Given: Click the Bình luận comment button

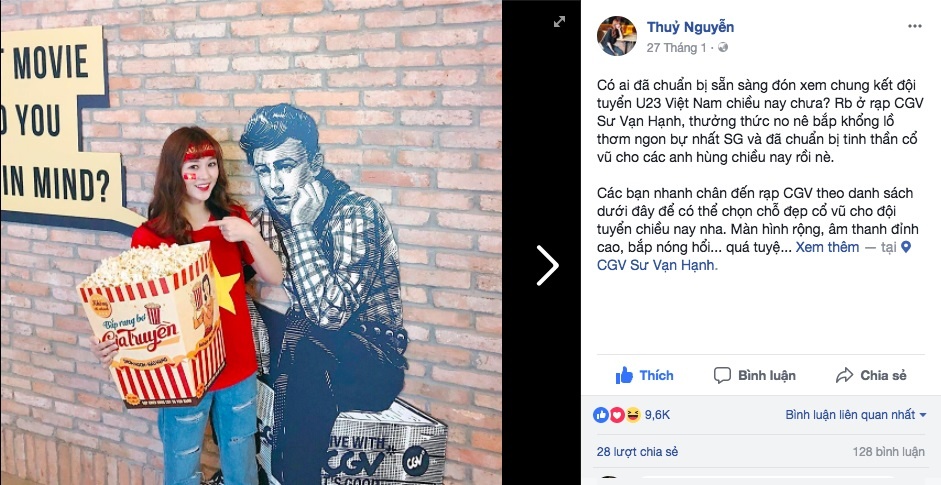Looking at the screenshot, I should [754, 376].
